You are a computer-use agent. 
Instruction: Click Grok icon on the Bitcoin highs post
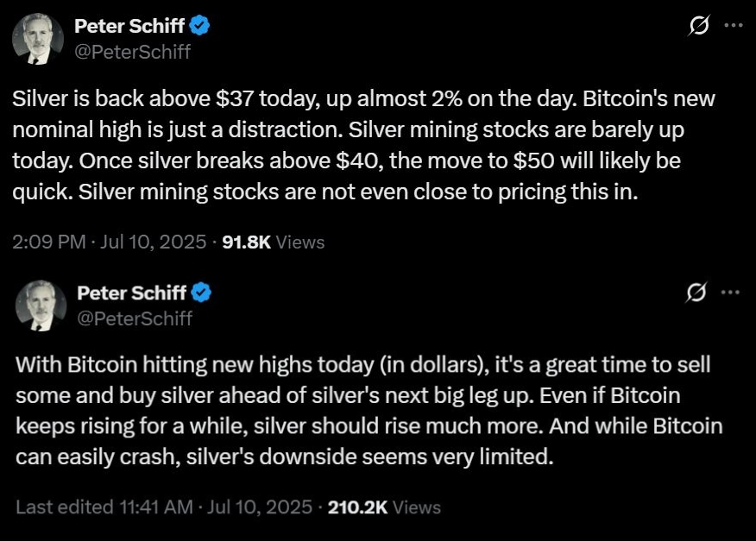coord(696,293)
